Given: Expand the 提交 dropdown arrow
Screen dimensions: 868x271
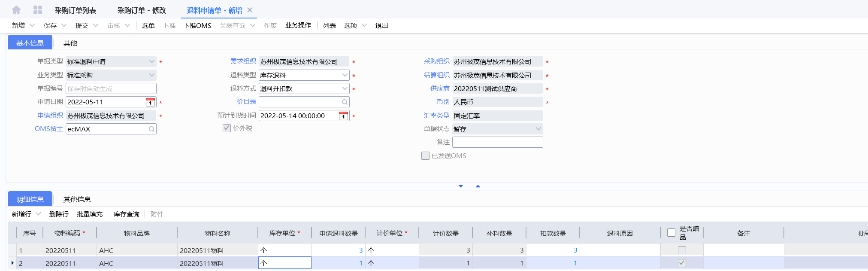Looking at the screenshot, I should tap(96, 25).
